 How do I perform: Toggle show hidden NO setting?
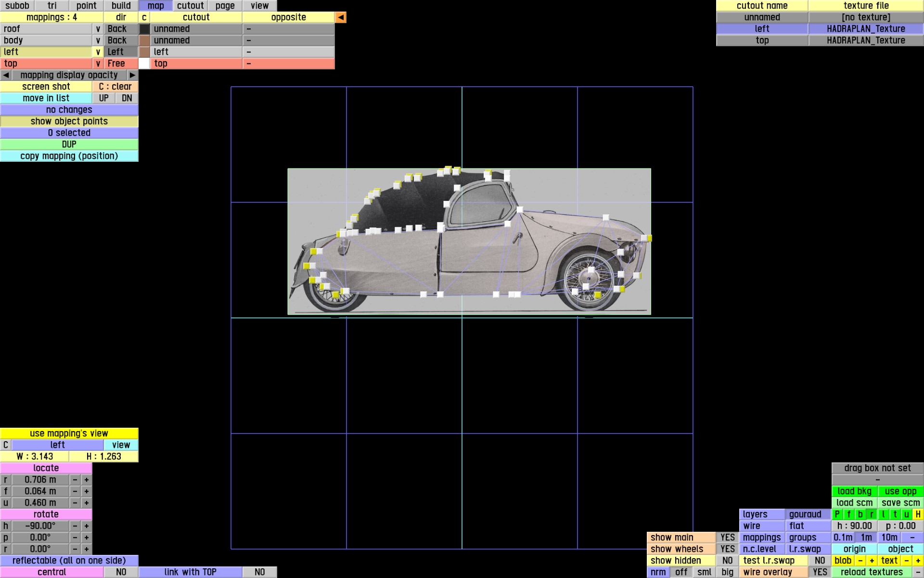727,561
